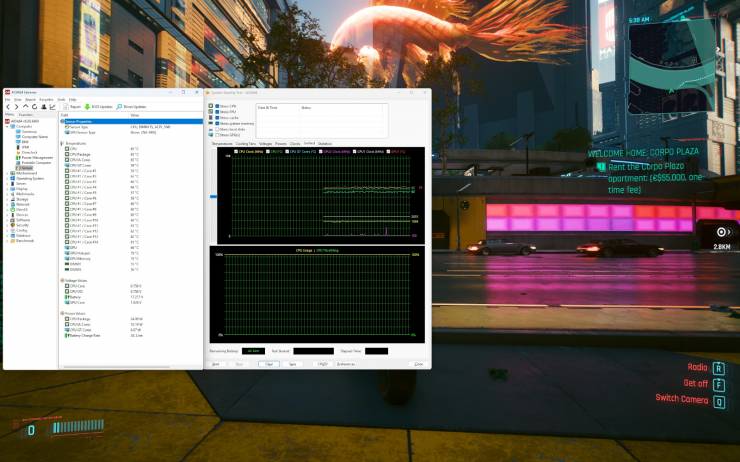Image resolution: width=740 pixels, height=462 pixels.
Task: Enable the Stress local disks checkbox
Action: click(x=217, y=129)
